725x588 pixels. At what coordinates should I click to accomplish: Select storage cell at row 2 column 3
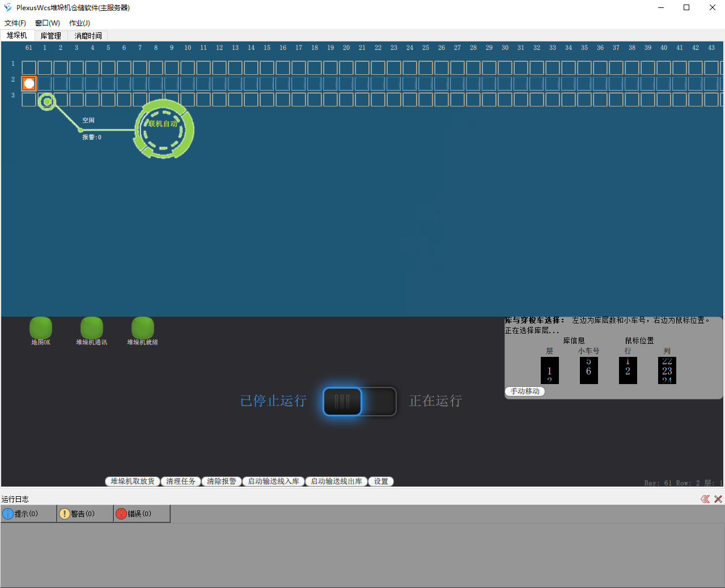coord(77,84)
